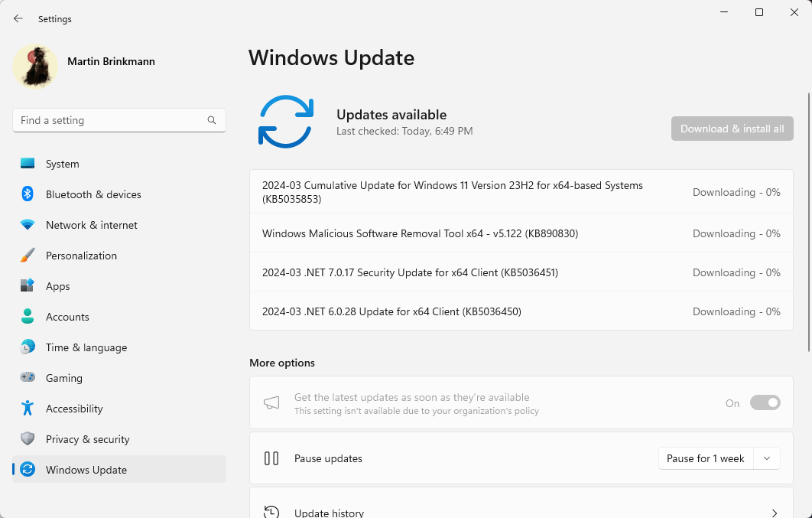812x518 pixels.
Task: Open System settings
Action: click(x=119, y=164)
